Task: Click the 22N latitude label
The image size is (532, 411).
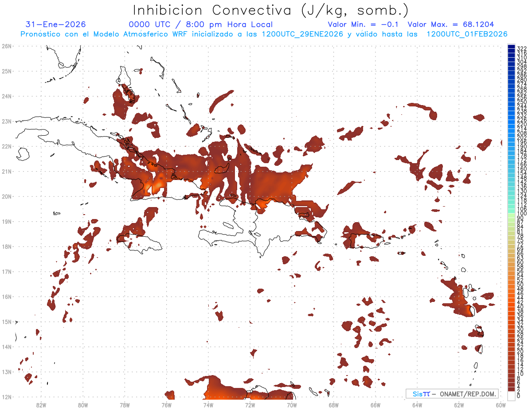Action: coord(7,146)
